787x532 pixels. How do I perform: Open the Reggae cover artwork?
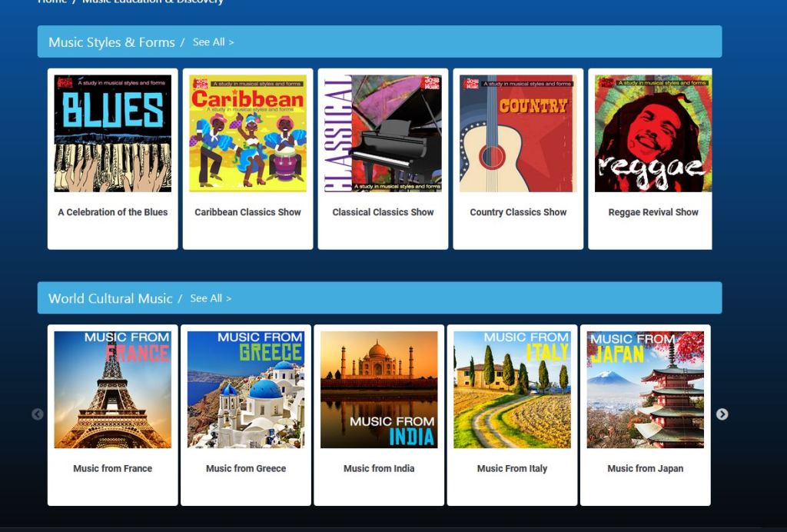click(x=653, y=133)
